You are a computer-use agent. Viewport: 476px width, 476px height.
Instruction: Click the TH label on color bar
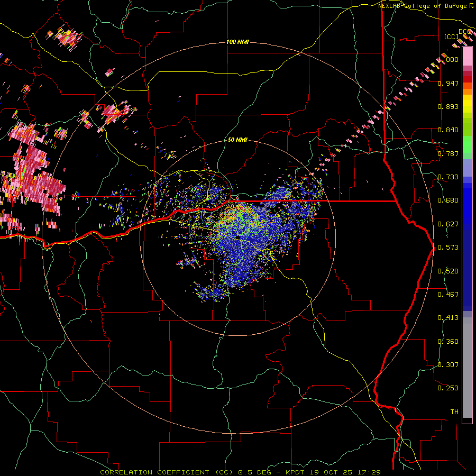(x=454, y=412)
